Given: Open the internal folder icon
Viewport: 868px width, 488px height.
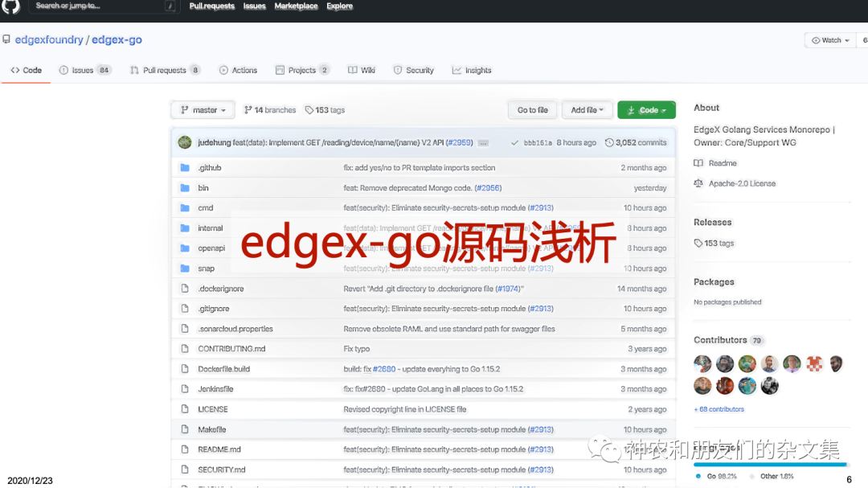Looking at the screenshot, I should [185, 228].
